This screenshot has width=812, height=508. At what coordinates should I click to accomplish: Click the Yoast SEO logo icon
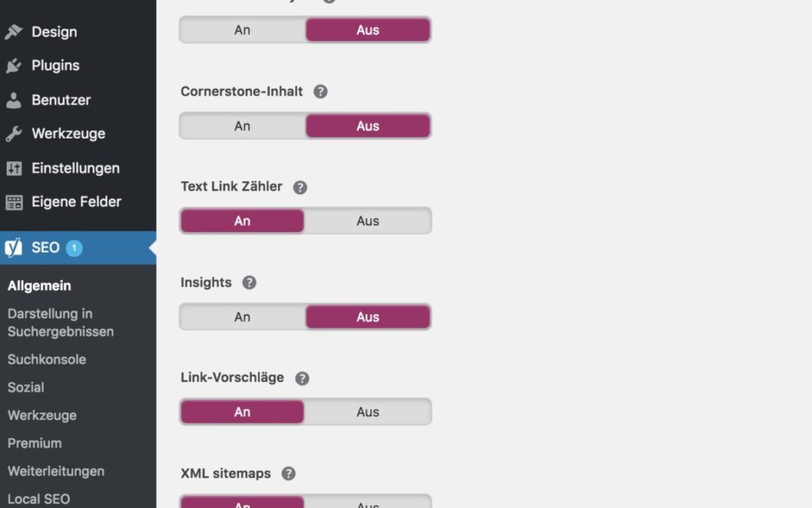[x=14, y=248]
